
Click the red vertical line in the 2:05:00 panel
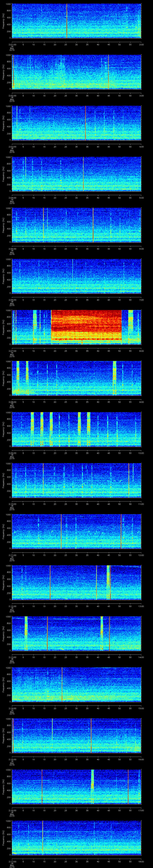pyautogui.click(x=93, y=225)
